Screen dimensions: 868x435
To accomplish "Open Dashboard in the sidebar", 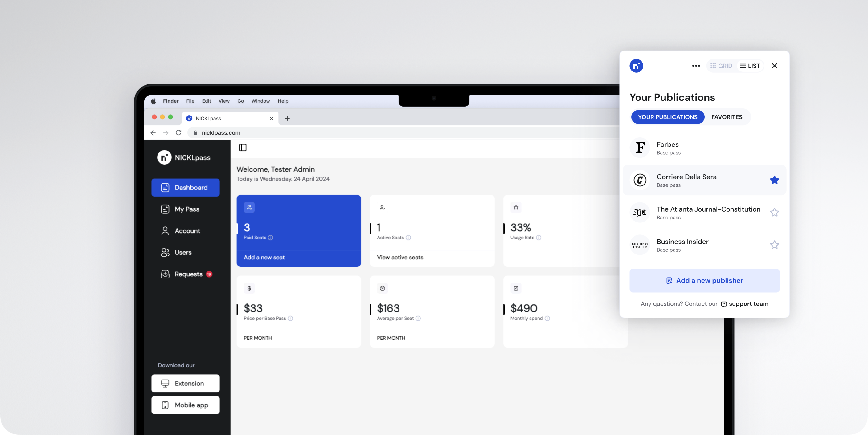I will 185,188.
